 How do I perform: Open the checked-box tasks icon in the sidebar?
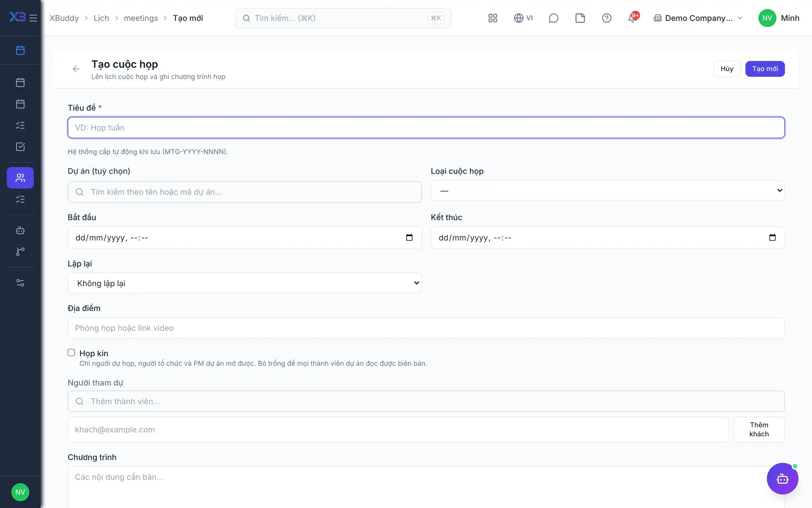[x=20, y=147]
